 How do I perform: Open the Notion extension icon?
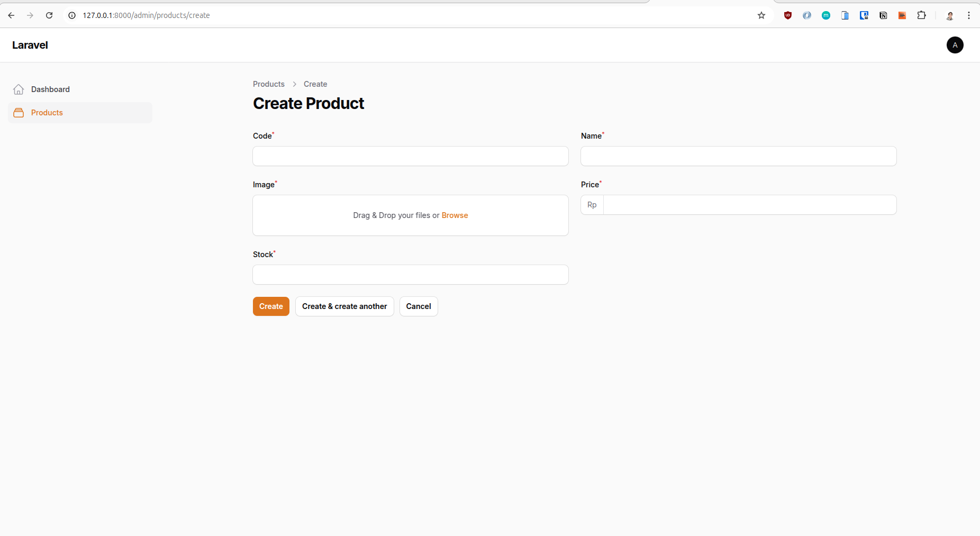click(883, 15)
